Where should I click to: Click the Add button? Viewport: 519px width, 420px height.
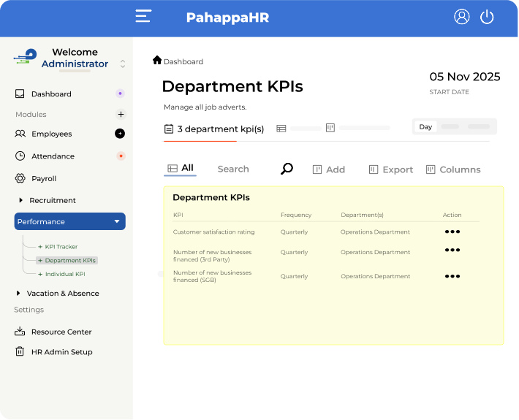point(328,169)
